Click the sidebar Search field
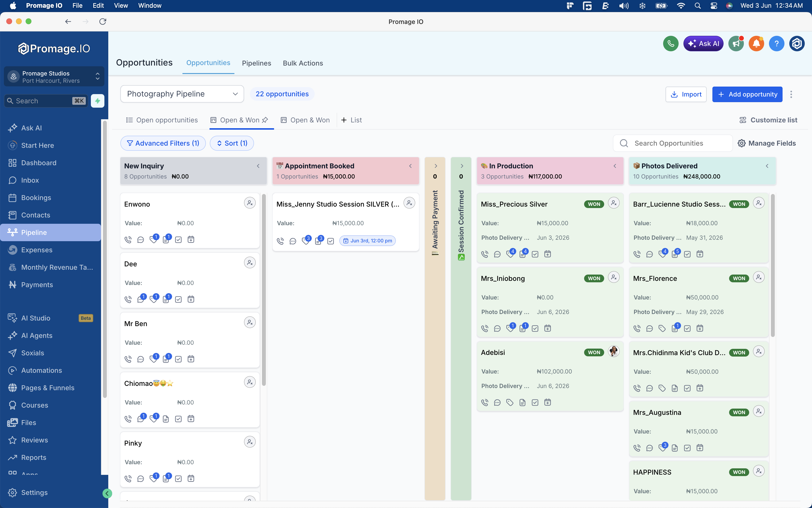The height and width of the screenshot is (508, 812). click(46, 101)
